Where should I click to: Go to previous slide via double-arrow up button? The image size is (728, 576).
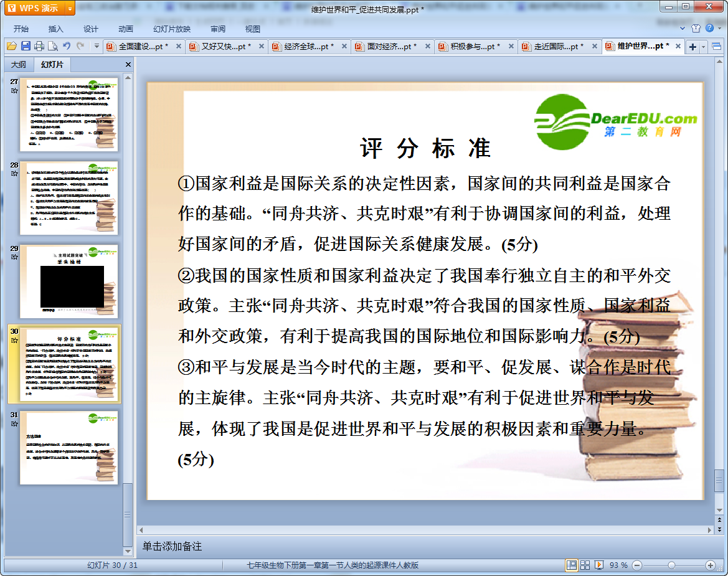pos(719,519)
